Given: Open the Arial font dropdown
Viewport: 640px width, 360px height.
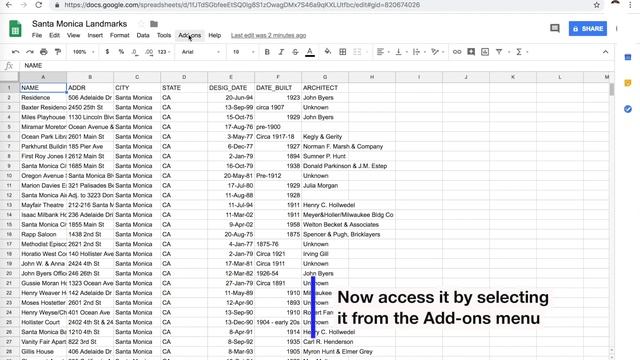Looking at the screenshot, I should tap(200, 52).
